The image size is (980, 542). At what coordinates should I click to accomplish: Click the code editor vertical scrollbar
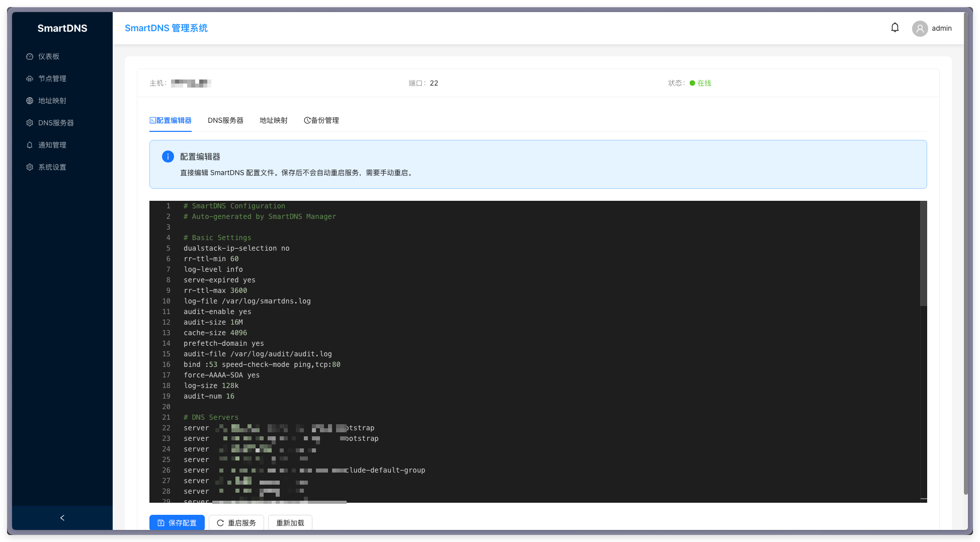click(923, 254)
